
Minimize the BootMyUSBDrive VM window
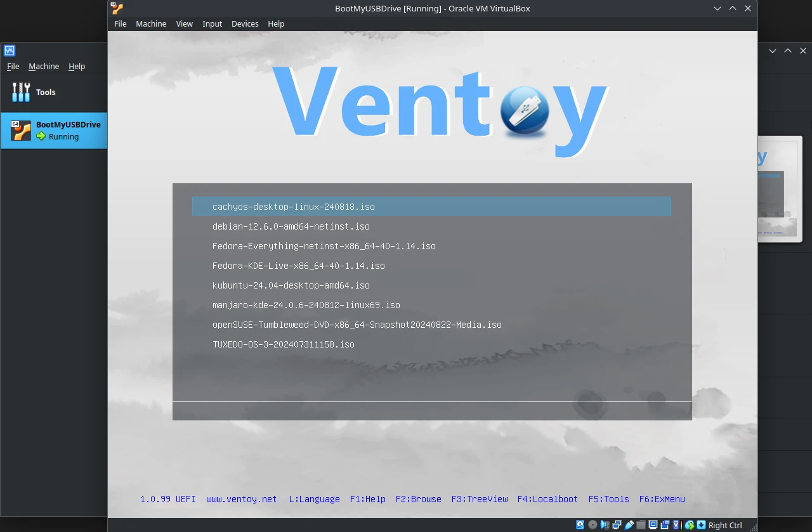pyautogui.click(x=717, y=8)
